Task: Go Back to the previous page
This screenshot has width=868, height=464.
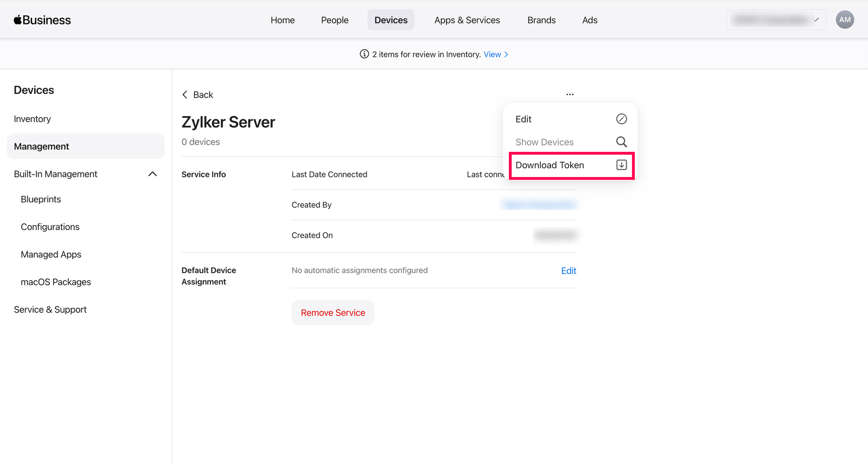Action: click(197, 94)
